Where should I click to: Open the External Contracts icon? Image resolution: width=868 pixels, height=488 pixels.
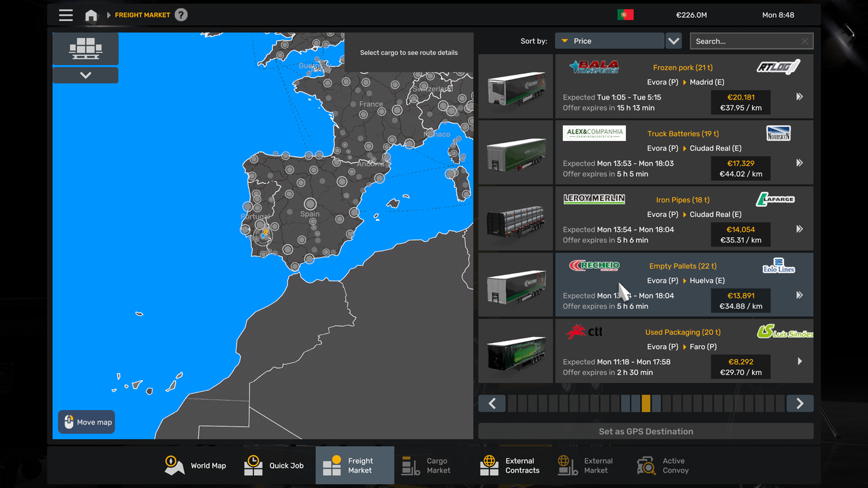(x=489, y=465)
